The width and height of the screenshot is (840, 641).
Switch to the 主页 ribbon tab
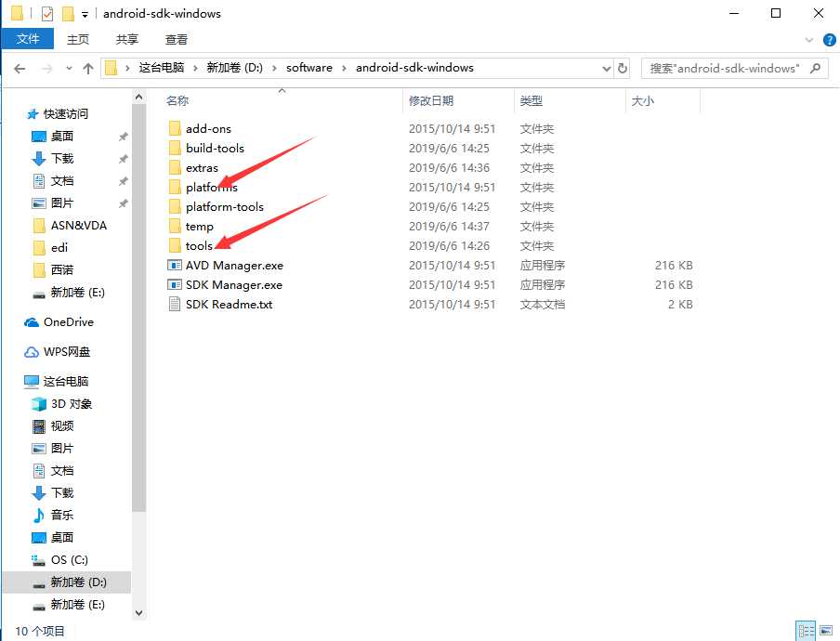click(x=78, y=39)
